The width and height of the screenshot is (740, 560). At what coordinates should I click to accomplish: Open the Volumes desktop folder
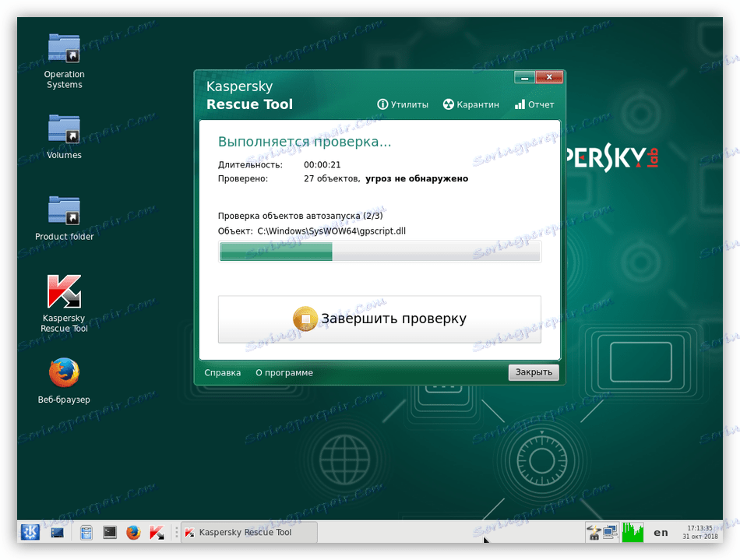pos(64,137)
